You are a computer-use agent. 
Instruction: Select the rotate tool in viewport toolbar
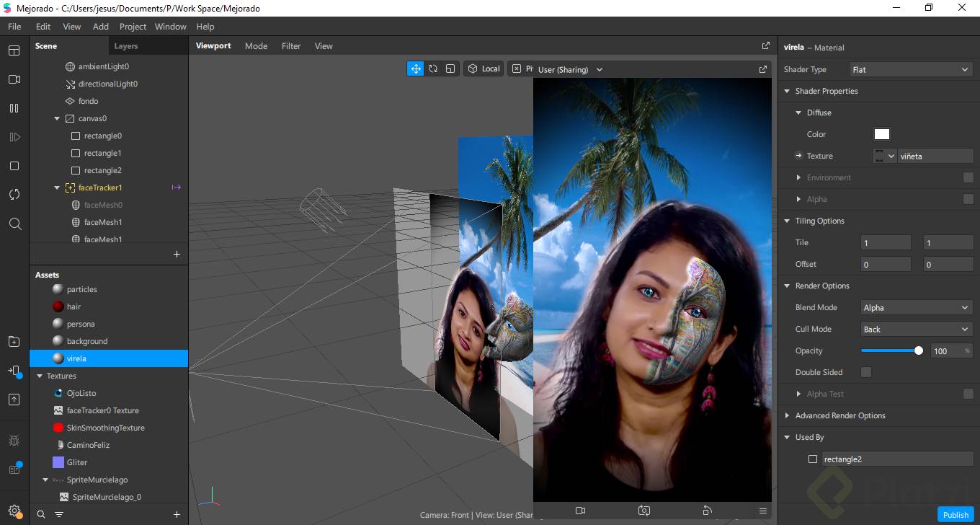[433, 69]
